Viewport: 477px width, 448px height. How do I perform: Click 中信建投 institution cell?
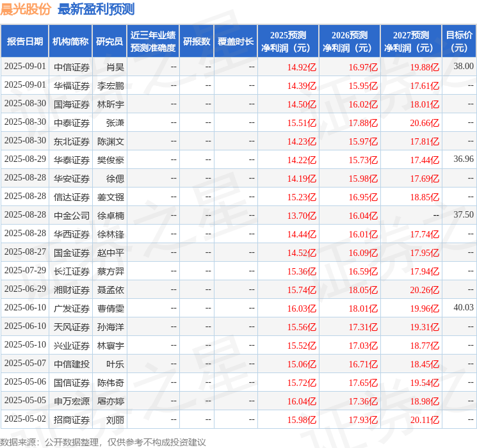[72, 364]
